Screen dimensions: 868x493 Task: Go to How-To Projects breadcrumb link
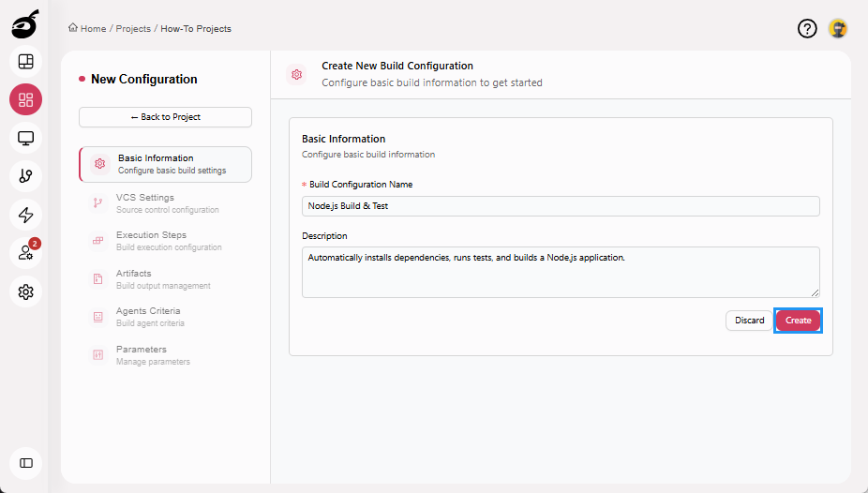coord(196,29)
